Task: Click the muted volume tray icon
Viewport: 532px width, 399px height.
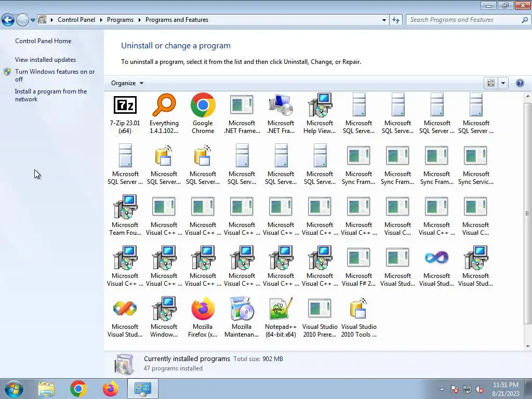Action: point(480,389)
